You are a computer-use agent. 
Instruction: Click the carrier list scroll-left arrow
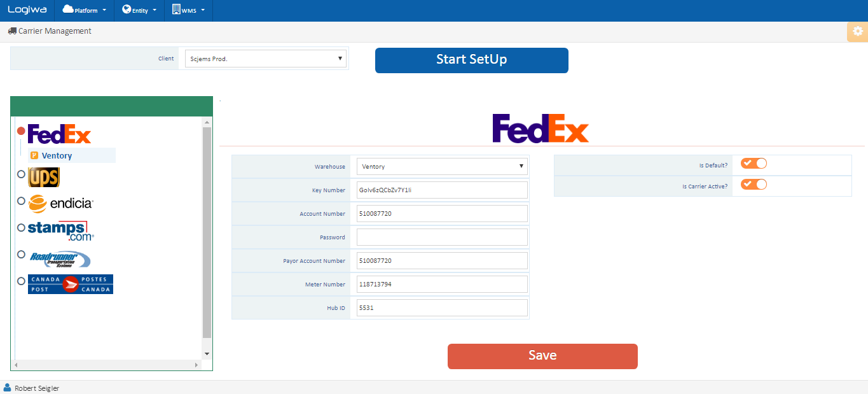click(15, 365)
